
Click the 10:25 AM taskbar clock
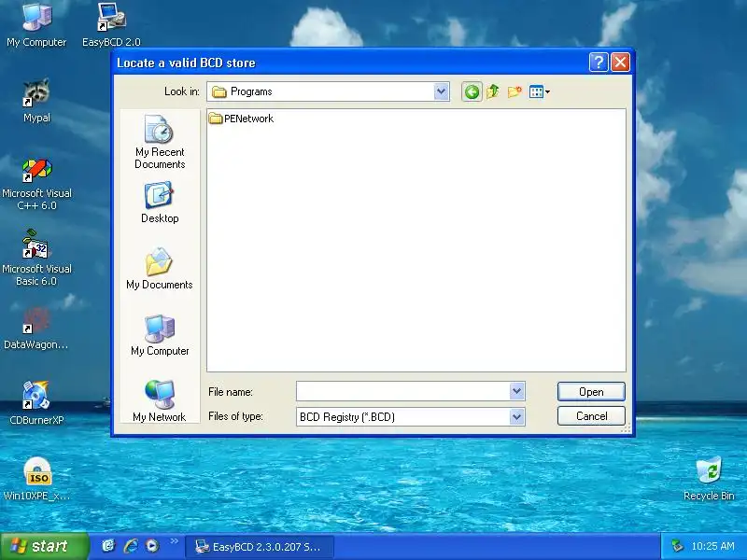click(712, 546)
